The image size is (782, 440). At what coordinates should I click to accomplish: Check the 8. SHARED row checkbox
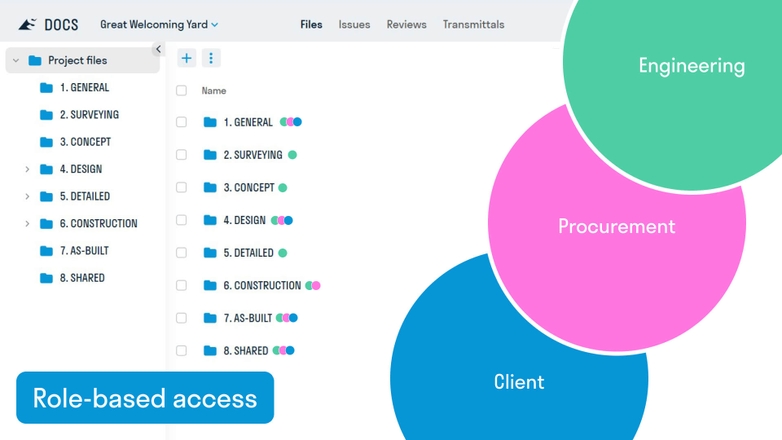click(182, 351)
